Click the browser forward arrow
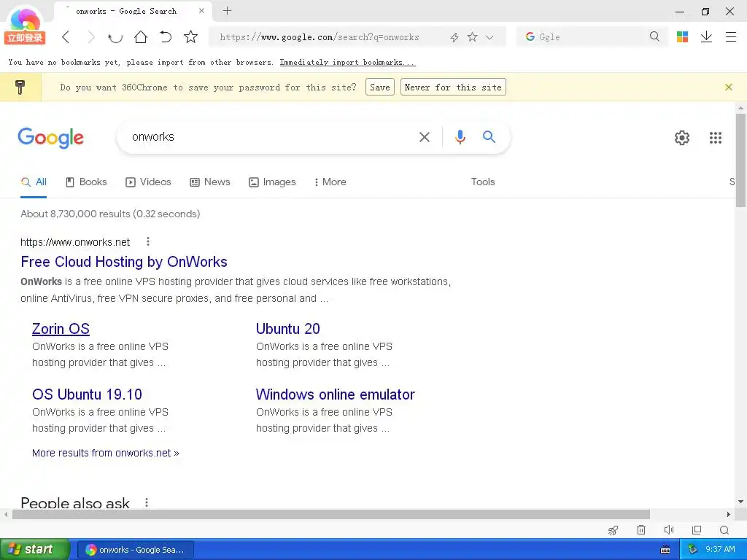Screen dimensions: 747x560 (x=91, y=37)
